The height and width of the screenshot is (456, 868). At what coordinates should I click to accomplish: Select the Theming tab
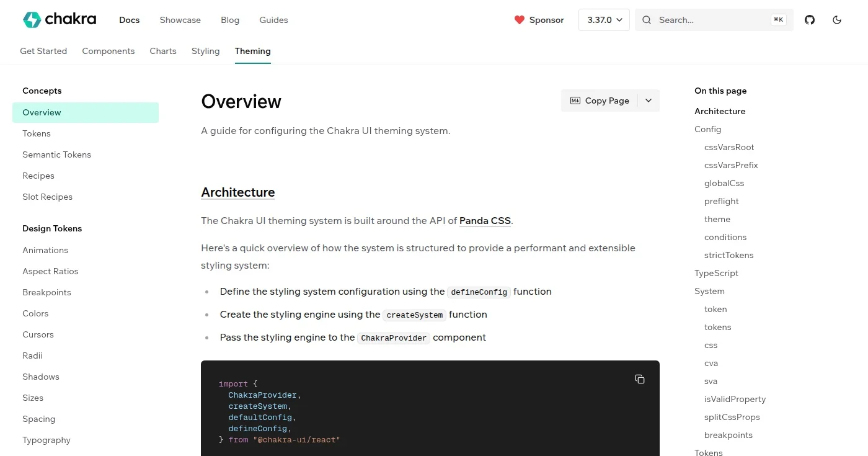pyautogui.click(x=253, y=51)
